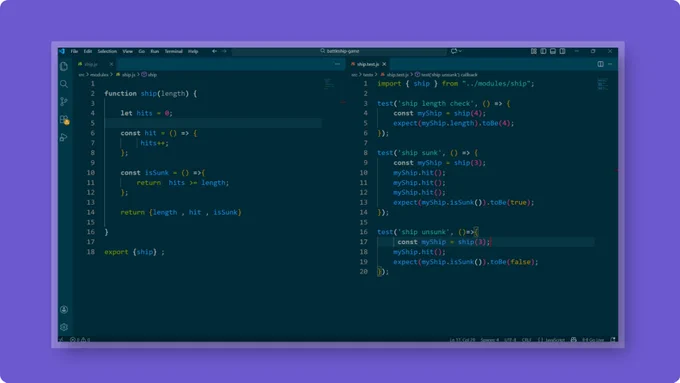Screen dimensions: 680x383
Task: Click errors and warnings count in status bar
Action: [80, 340]
